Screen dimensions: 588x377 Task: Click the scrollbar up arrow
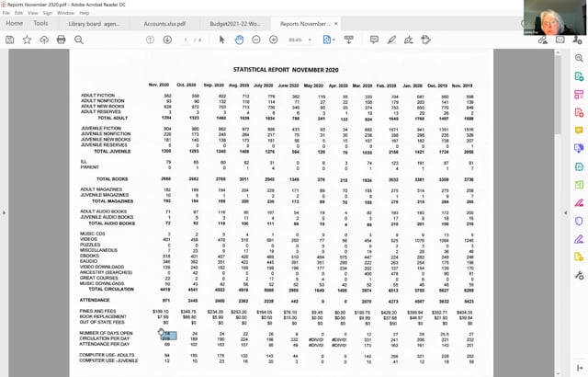point(558,52)
